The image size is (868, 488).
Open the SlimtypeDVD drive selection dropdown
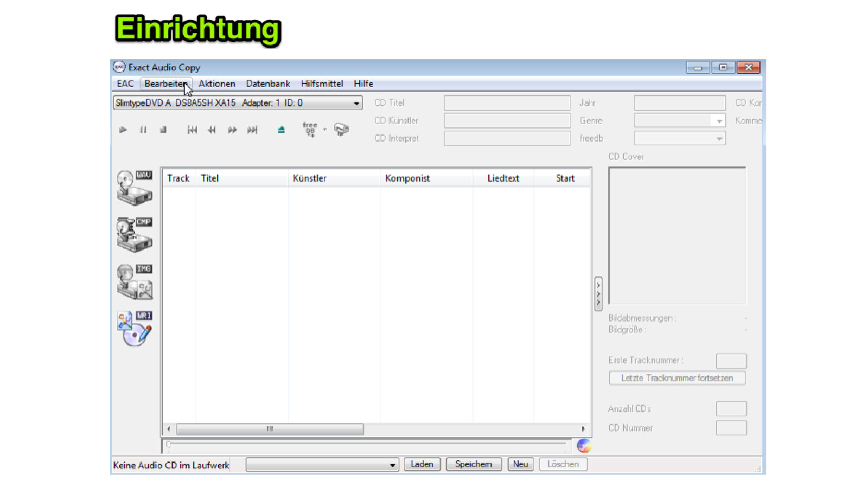(x=238, y=103)
